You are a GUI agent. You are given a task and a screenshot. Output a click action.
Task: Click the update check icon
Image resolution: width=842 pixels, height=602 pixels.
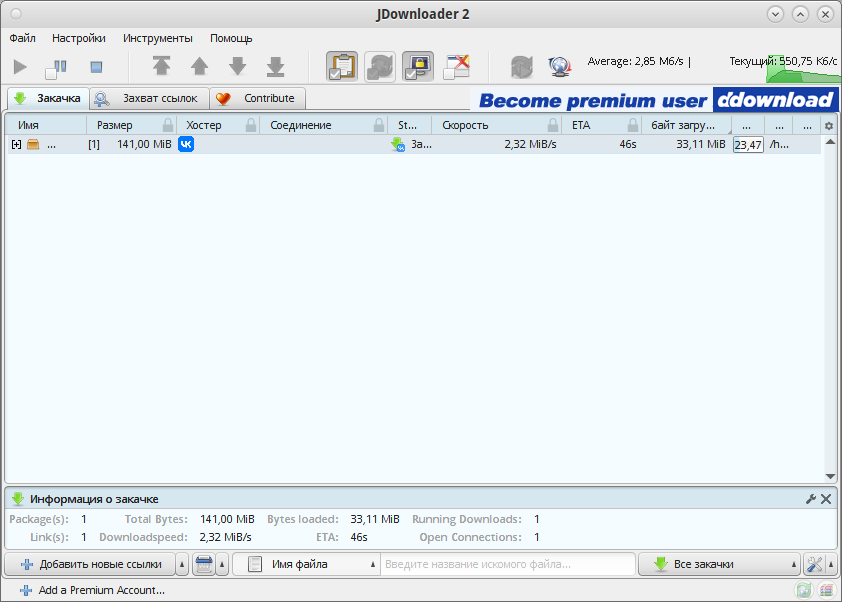(x=521, y=67)
